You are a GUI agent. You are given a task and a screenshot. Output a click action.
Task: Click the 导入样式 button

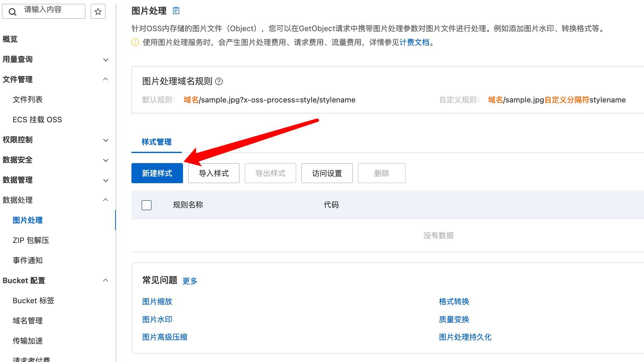pyautogui.click(x=214, y=173)
